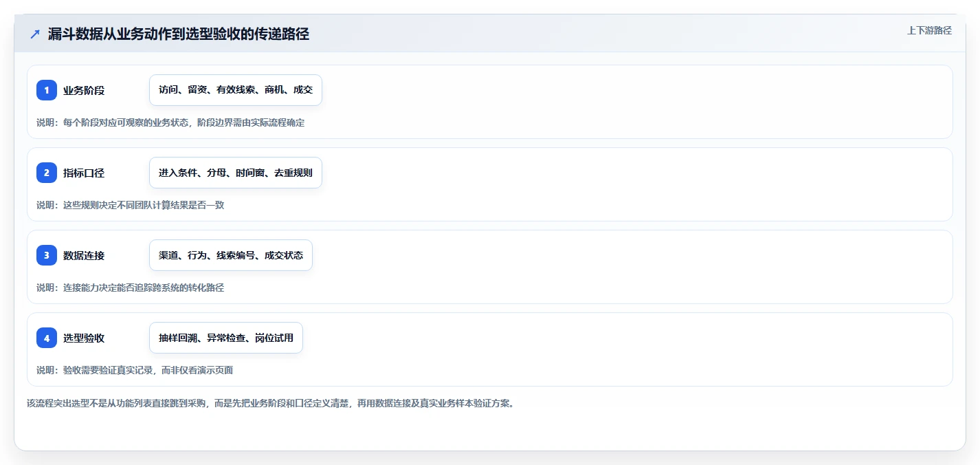This screenshot has height=465, width=980.
Task: Click step number 3 badge for 数据连接
Action: pyautogui.click(x=47, y=255)
